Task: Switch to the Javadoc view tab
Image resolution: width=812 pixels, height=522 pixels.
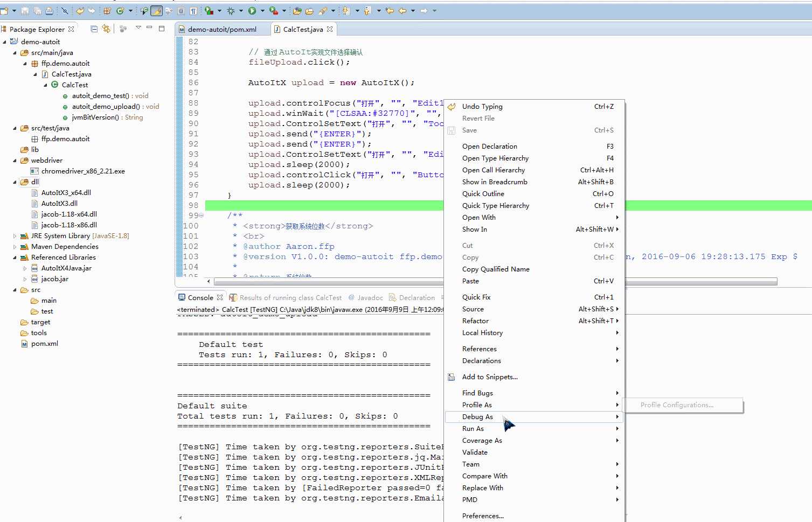Action: pyautogui.click(x=366, y=297)
